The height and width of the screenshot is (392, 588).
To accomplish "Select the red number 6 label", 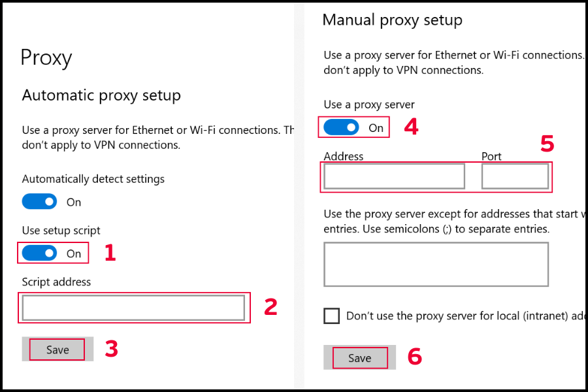I will click(x=414, y=357).
